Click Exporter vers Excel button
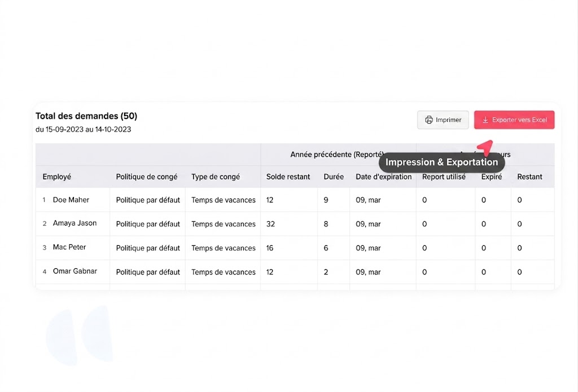 (x=514, y=120)
